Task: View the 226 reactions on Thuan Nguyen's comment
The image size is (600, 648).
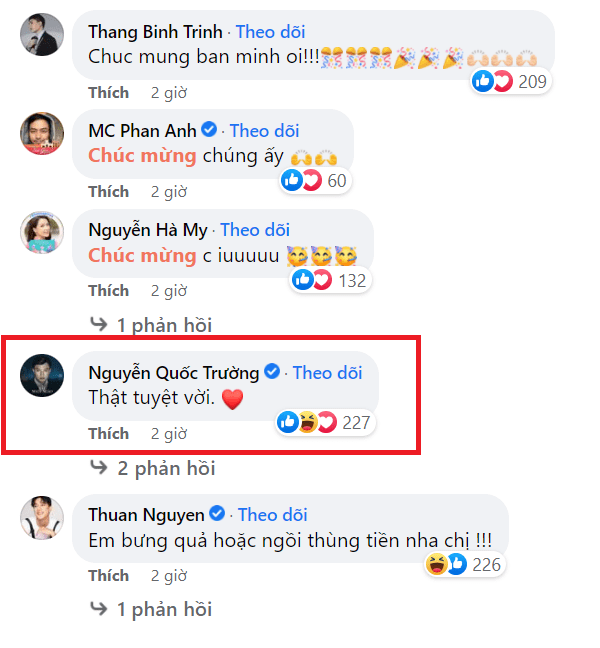Action: point(464,565)
